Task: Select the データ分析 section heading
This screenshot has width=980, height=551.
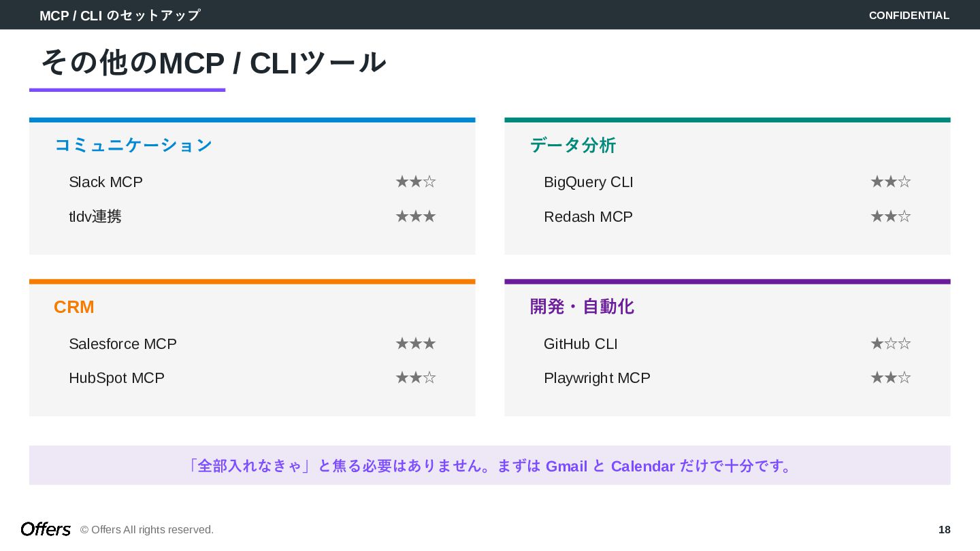Action: pos(573,145)
